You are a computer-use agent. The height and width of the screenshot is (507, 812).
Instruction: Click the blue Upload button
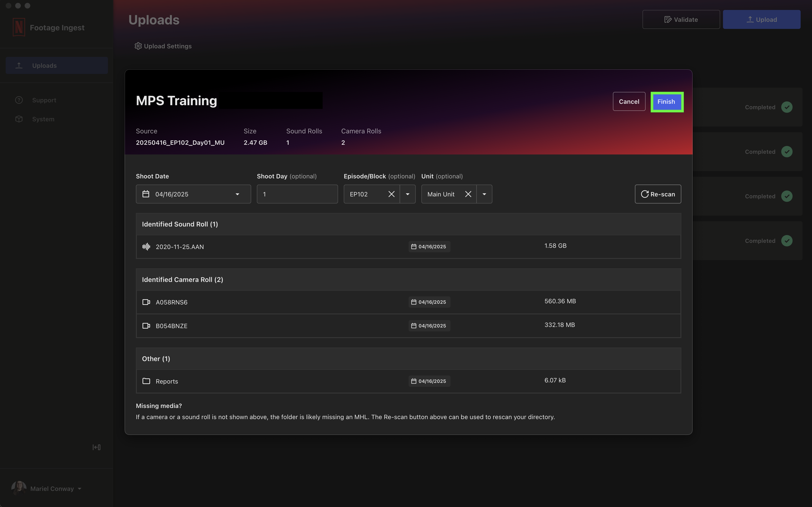(x=761, y=19)
